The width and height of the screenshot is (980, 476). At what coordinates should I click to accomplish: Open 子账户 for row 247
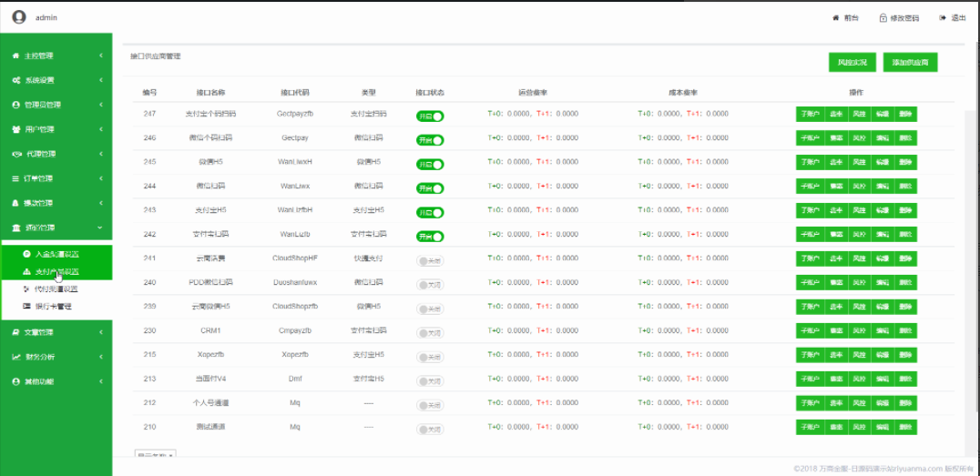[x=810, y=115]
